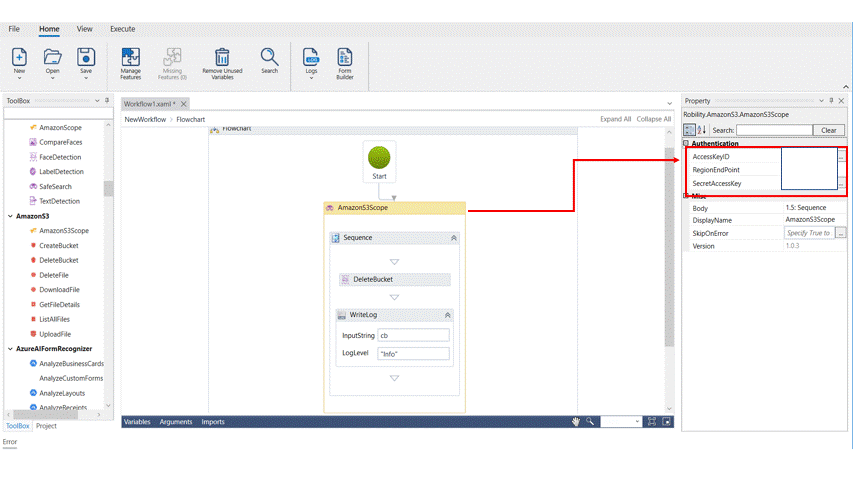Open the Variables panel
This screenshot has height=480, width=853.
(136, 422)
